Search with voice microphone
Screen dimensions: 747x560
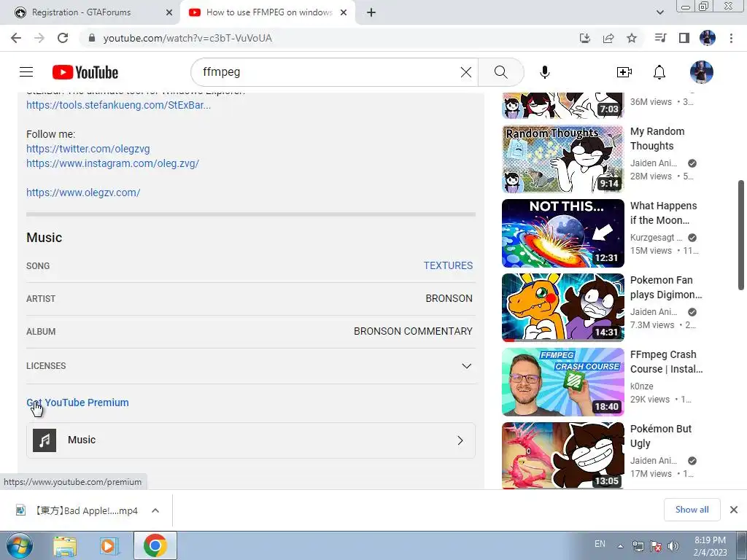coord(545,72)
